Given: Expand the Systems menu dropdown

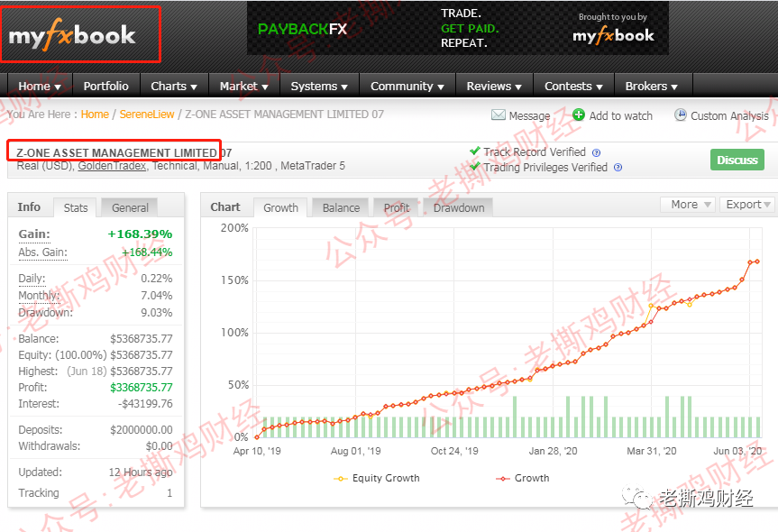Looking at the screenshot, I should 319,86.
